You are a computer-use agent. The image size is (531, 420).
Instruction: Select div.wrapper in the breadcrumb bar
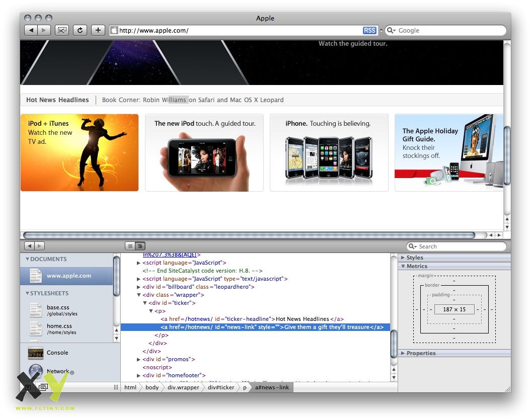[x=183, y=387]
